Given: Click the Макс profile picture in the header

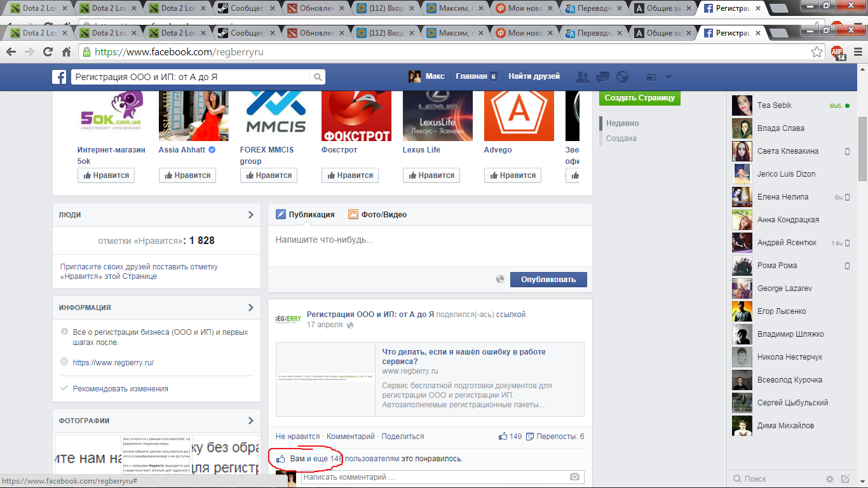Looking at the screenshot, I should (415, 76).
